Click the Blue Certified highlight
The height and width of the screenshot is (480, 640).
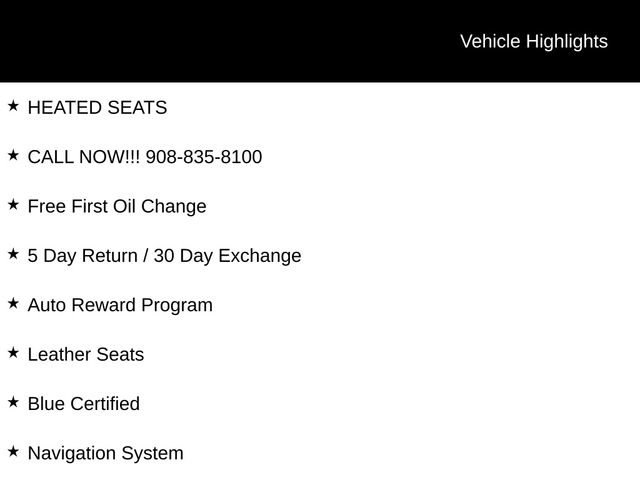click(x=84, y=404)
